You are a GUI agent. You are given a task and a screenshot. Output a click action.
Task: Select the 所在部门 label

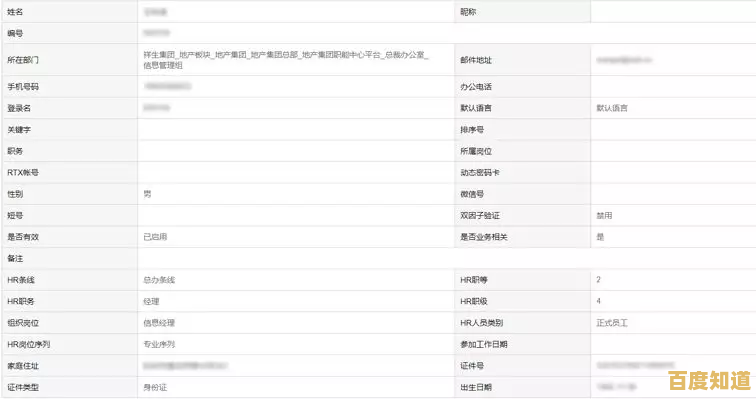(23, 60)
